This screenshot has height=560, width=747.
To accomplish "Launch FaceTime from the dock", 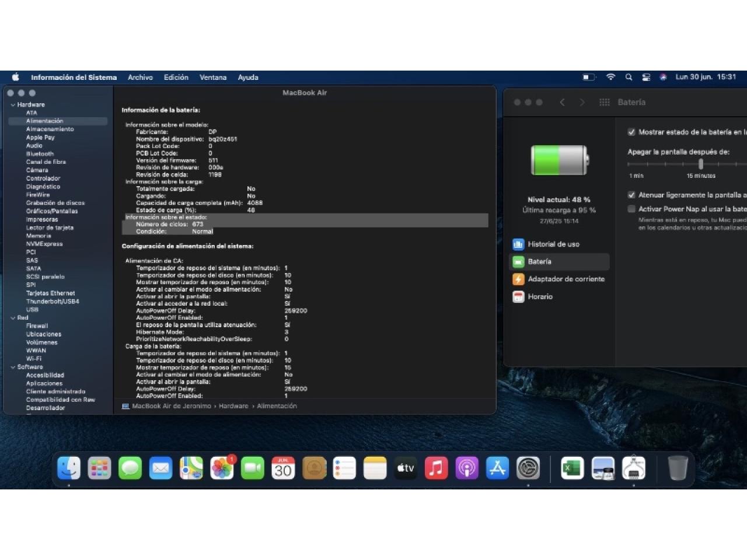I will click(253, 468).
